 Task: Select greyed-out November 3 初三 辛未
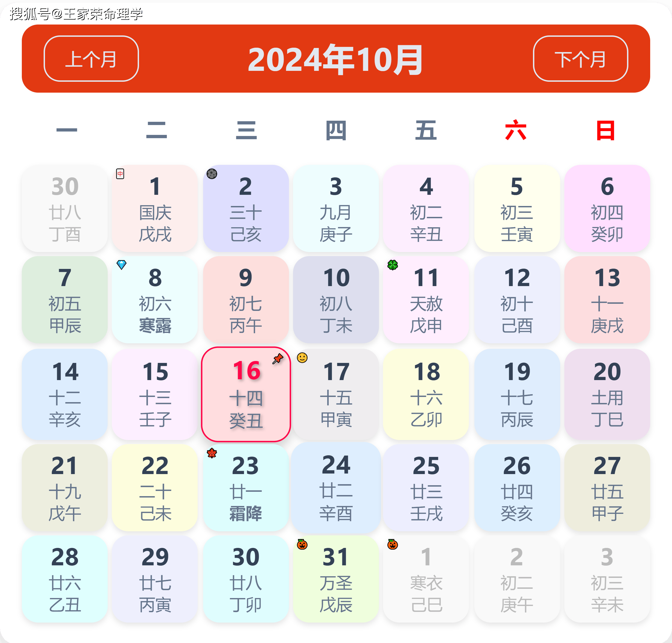tap(607, 579)
